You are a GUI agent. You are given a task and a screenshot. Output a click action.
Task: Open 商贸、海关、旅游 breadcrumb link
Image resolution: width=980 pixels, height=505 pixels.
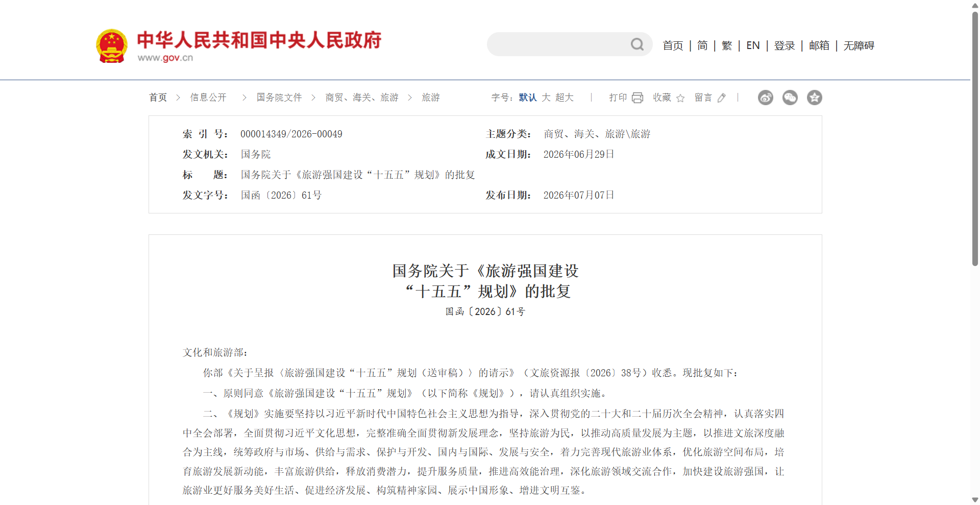362,98
